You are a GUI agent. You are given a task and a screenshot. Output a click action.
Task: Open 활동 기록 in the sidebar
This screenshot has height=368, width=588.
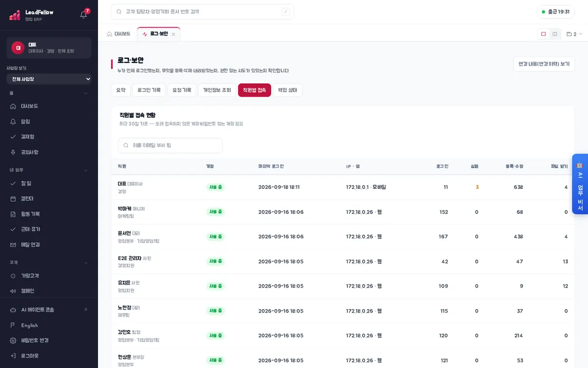click(x=49, y=214)
